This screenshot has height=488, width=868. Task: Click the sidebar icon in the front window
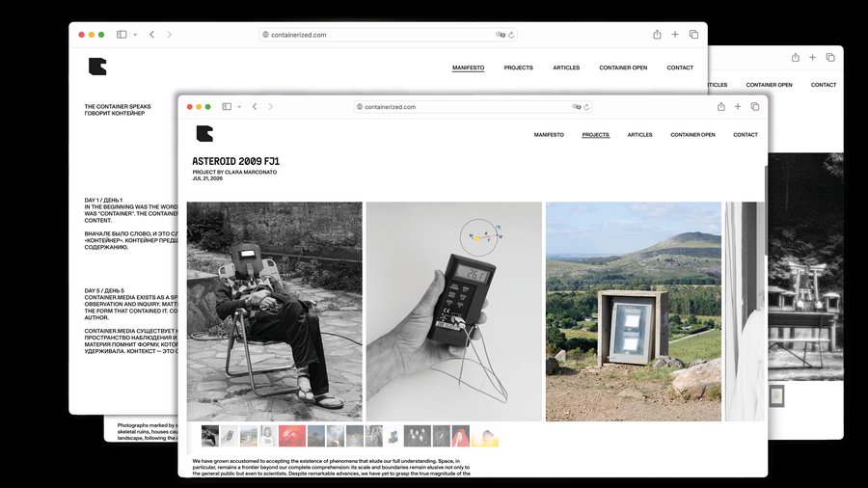(227, 107)
